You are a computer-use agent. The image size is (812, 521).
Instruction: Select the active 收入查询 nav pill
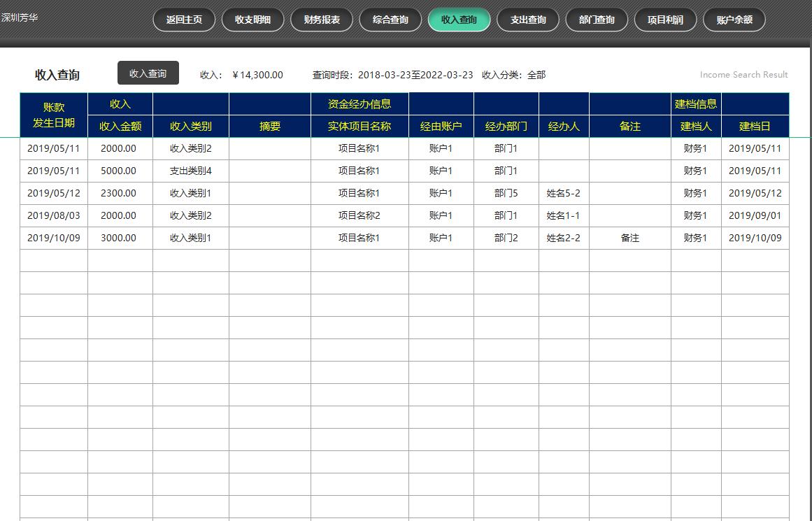pos(459,20)
